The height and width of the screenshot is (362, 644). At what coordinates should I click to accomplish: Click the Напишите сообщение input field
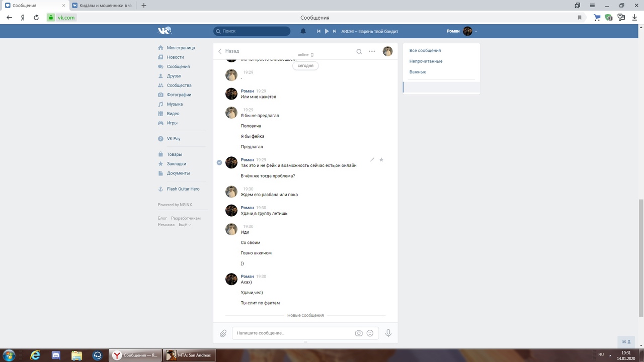[292, 333]
